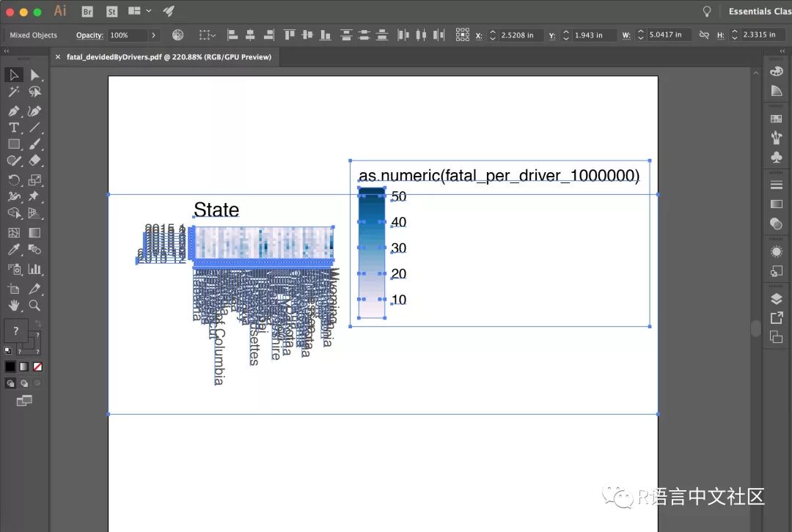Toggle constrain width and height proportions
The height and width of the screenshot is (532, 792).
pyautogui.click(x=704, y=35)
